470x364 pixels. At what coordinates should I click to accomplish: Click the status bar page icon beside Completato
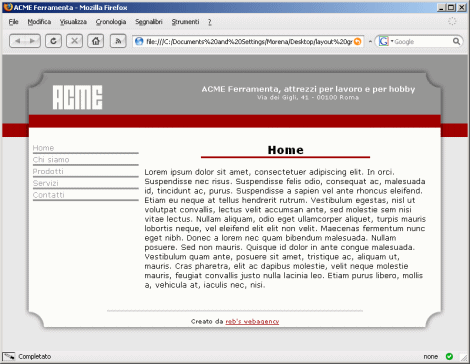[x=9, y=356]
